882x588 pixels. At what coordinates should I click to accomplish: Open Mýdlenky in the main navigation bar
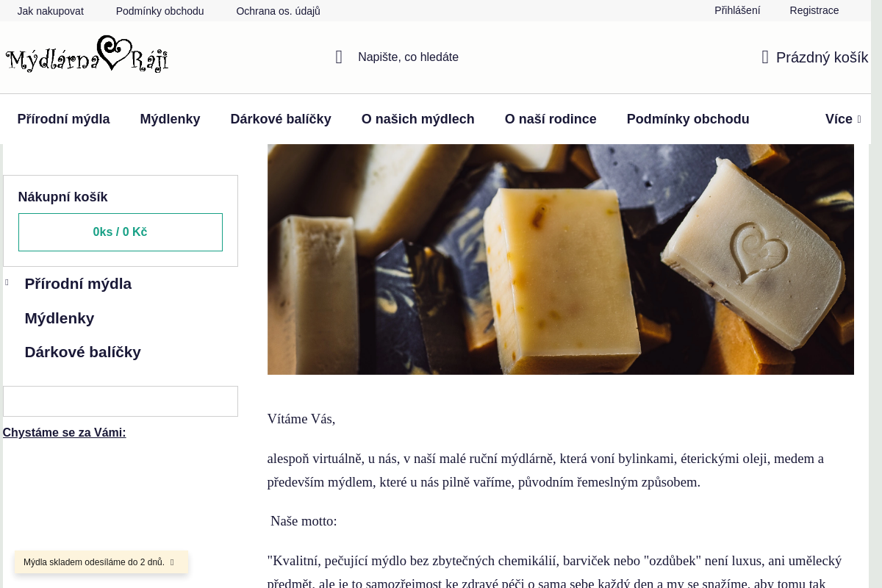(170, 119)
